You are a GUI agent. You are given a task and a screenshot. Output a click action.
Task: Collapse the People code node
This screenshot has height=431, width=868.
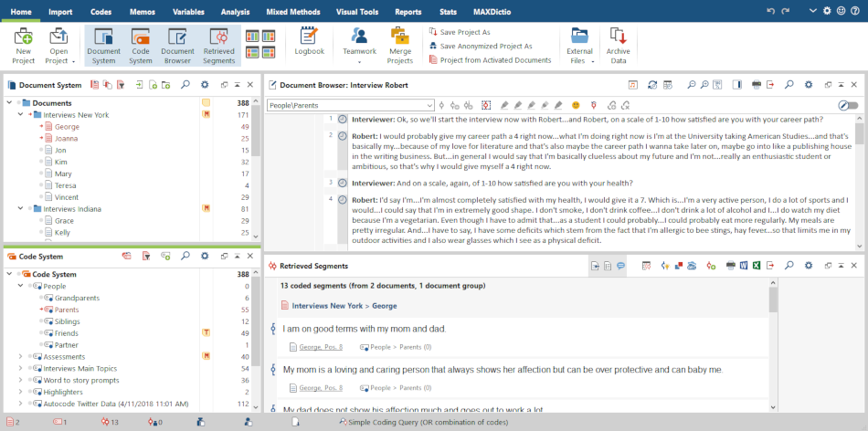point(20,286)
